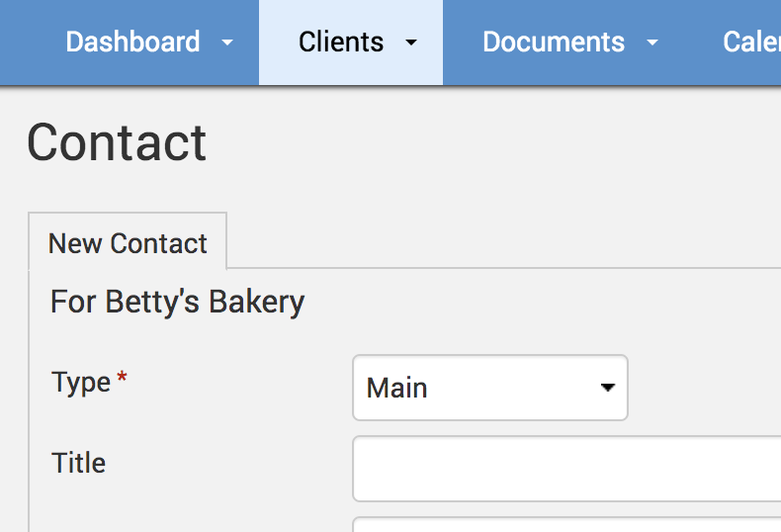Select the Clients menu item

[341, 43]
